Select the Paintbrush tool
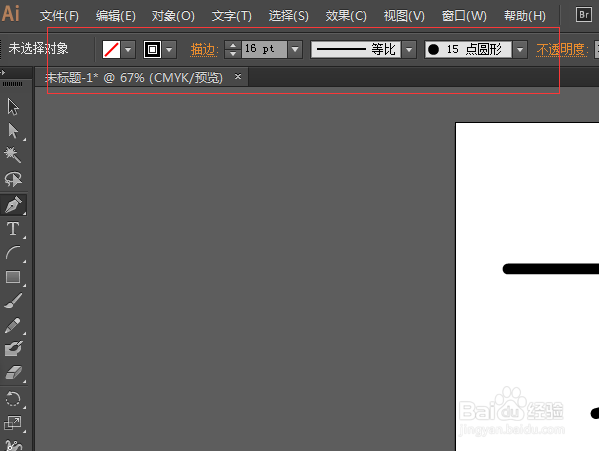 [x=13, y=301]
